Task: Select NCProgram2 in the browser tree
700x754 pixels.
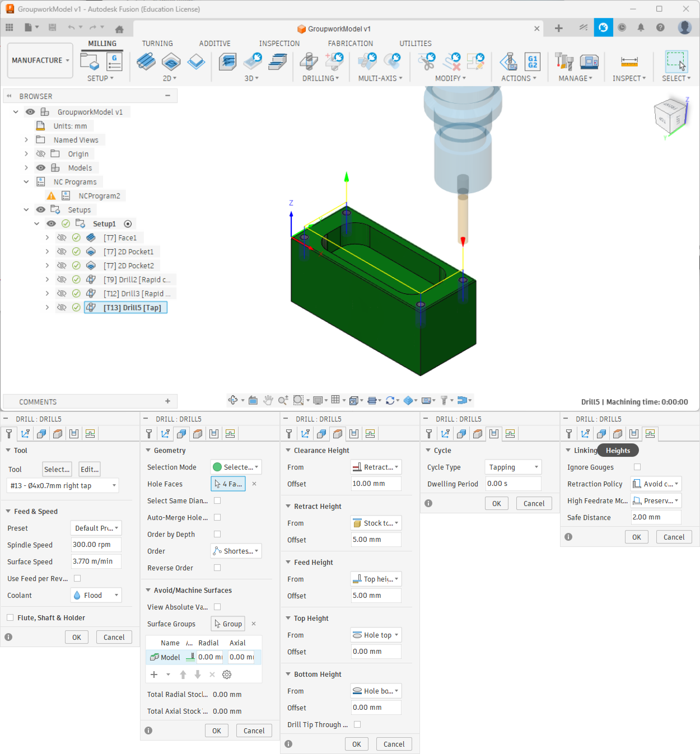Action: (x=99, y=195)
